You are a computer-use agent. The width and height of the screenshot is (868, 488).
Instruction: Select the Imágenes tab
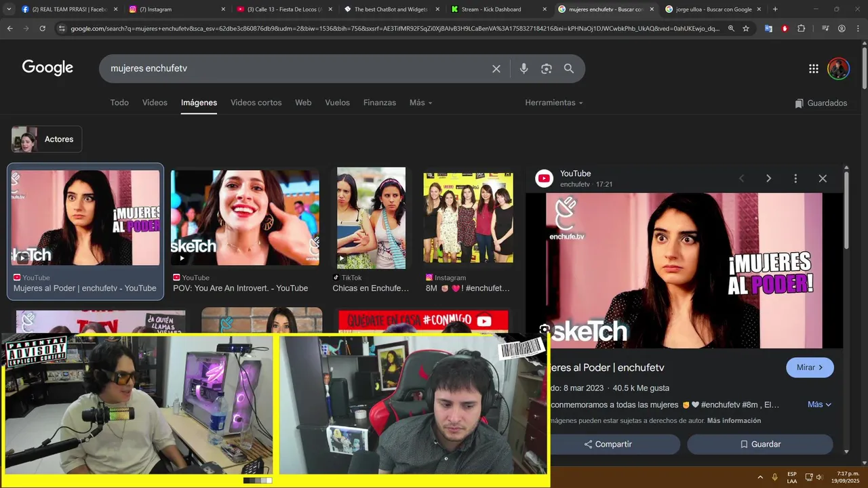pyautogui.click(x=199, y=102)
